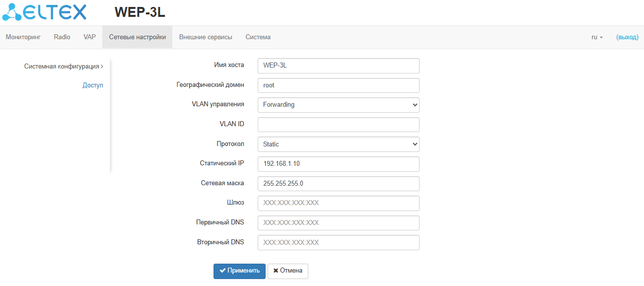Open the Система tab

258,37
